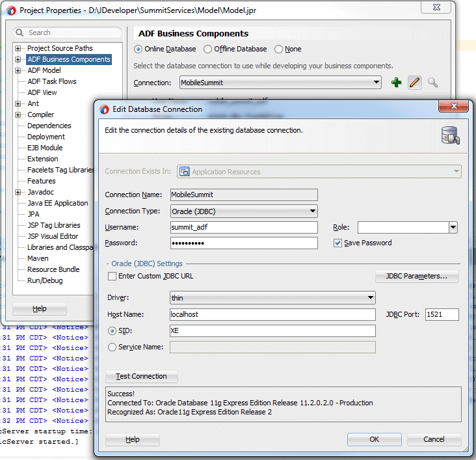The height and width of the screenshot is (460, 476).
Task: Click the search magnifier icon in Project Properties
Action: (20, 33)
